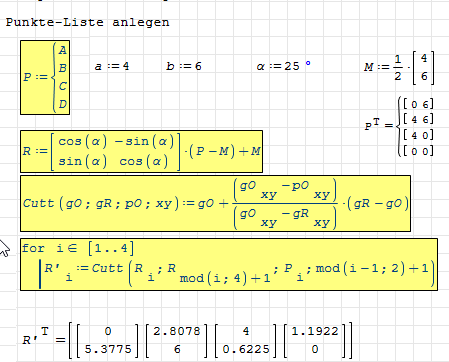This screenshot has height=362, width=449.
Task: Select the M midpoint vector definition
Action: [x=399, y=68]
